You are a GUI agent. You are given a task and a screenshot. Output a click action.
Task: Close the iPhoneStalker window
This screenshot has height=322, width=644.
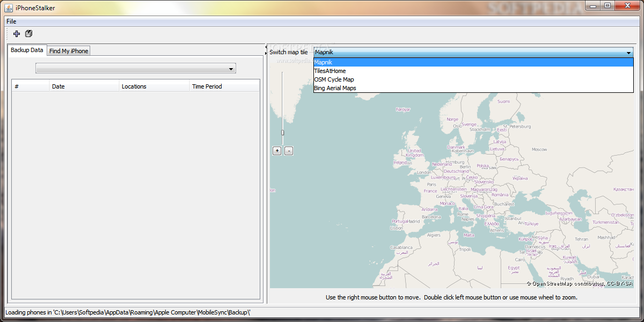coord(627,5)
